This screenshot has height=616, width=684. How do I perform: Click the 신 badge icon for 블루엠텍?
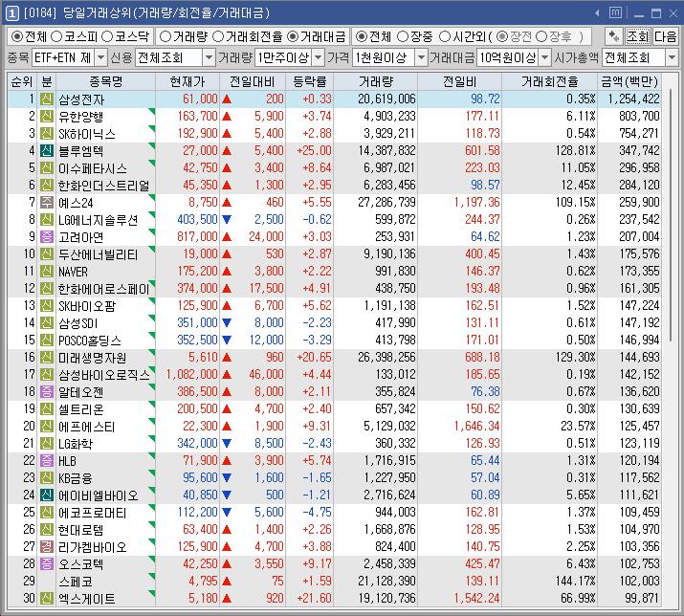coord(47,150)
